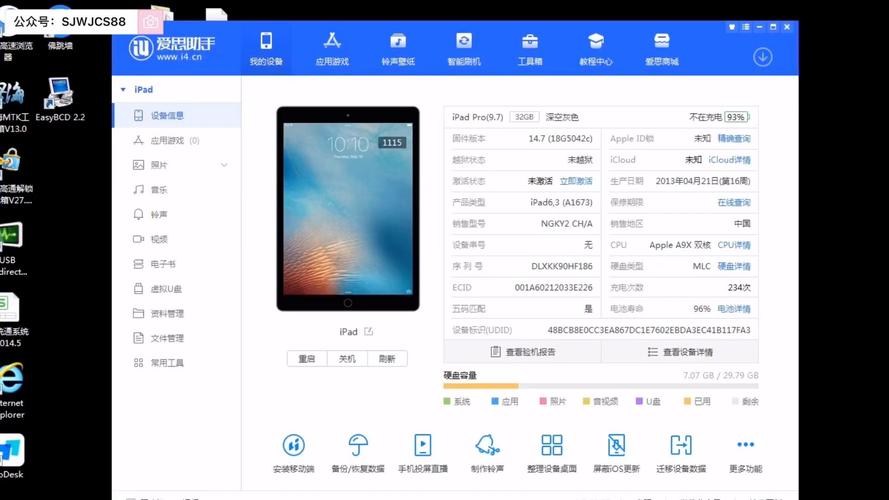The image size is (889, 500).
Task: Switch to 智能刷机 tab
Action: pos(464,49)
